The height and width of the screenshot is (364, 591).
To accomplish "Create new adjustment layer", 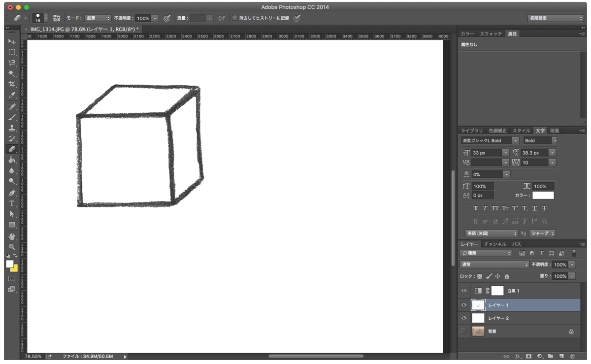I will (x=540, y=356).
